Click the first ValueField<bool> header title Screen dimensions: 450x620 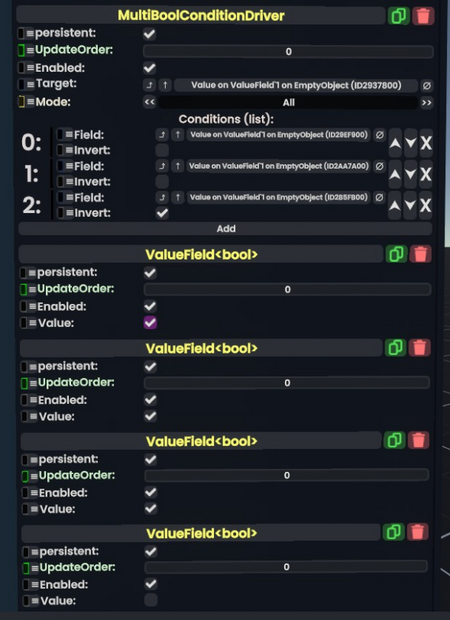pyautogui.click(x=201, y=255)
